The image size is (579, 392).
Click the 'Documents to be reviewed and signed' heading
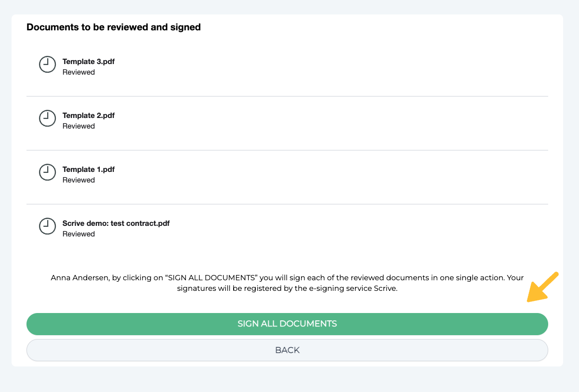point(113,27)
